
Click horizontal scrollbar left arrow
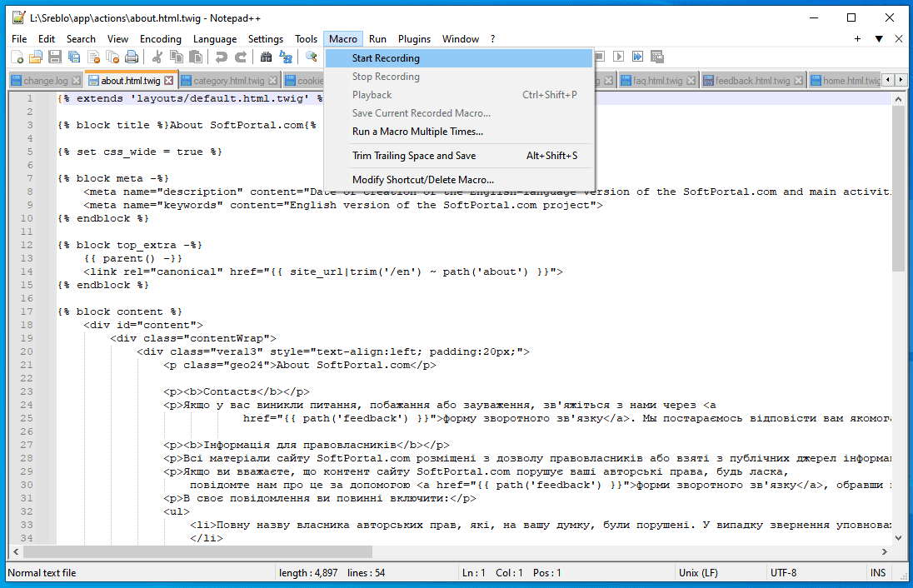click(16, 551)
